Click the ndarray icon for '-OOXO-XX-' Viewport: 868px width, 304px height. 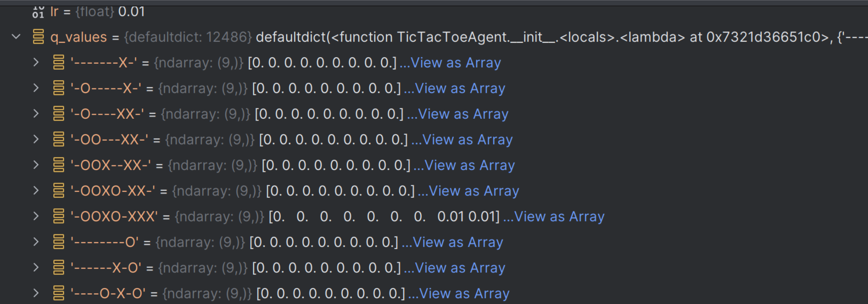(x=59, y=191)
